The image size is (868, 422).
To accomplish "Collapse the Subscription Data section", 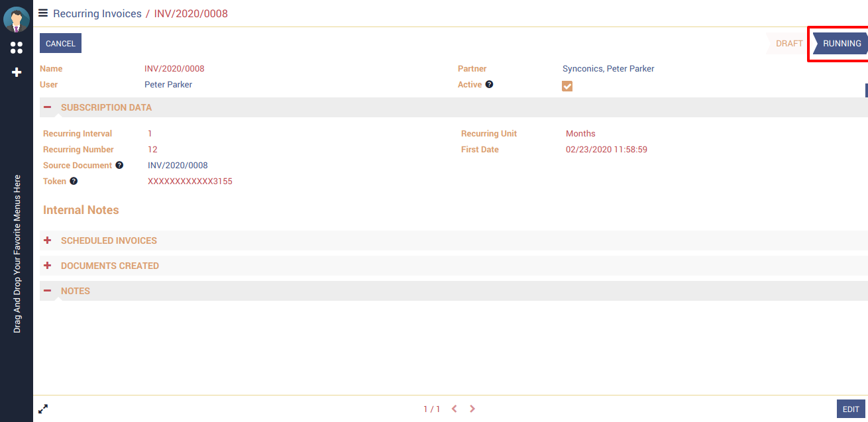I will (x=48, y=107).
